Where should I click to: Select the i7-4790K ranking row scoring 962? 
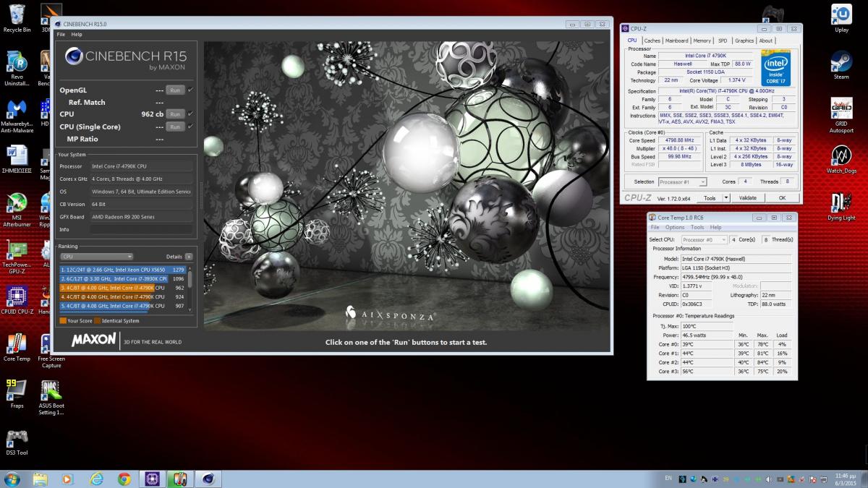coord(123,288)
